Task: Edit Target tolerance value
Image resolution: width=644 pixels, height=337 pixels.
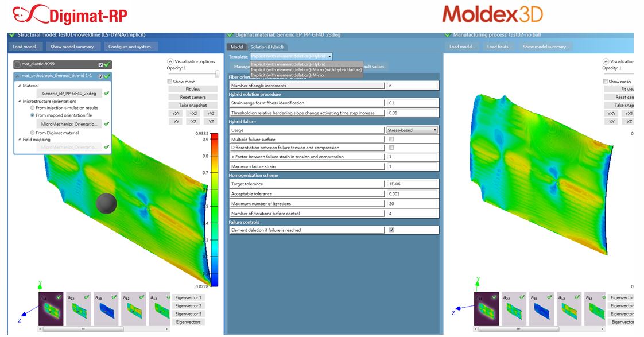Action: [x=412, y=184]
